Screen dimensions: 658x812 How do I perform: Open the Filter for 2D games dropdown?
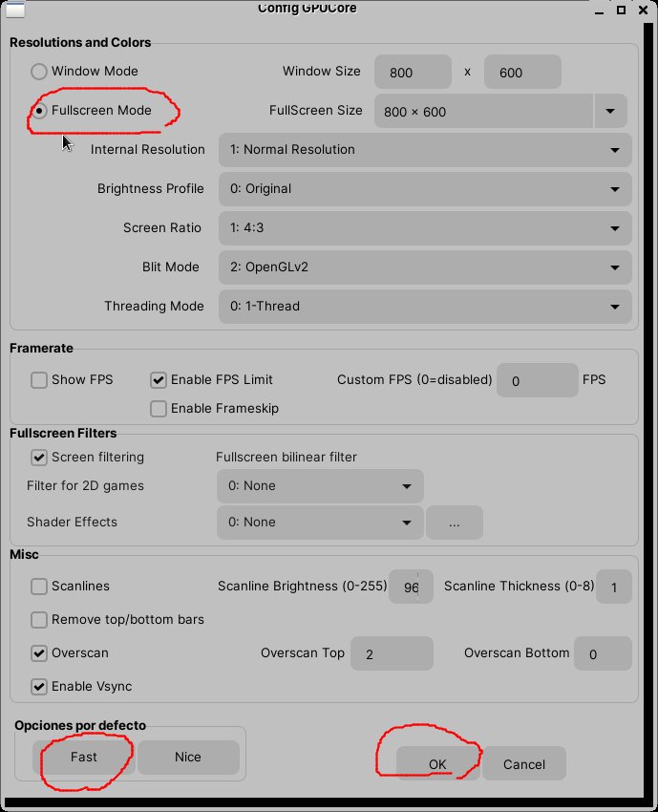pos(320,486)
